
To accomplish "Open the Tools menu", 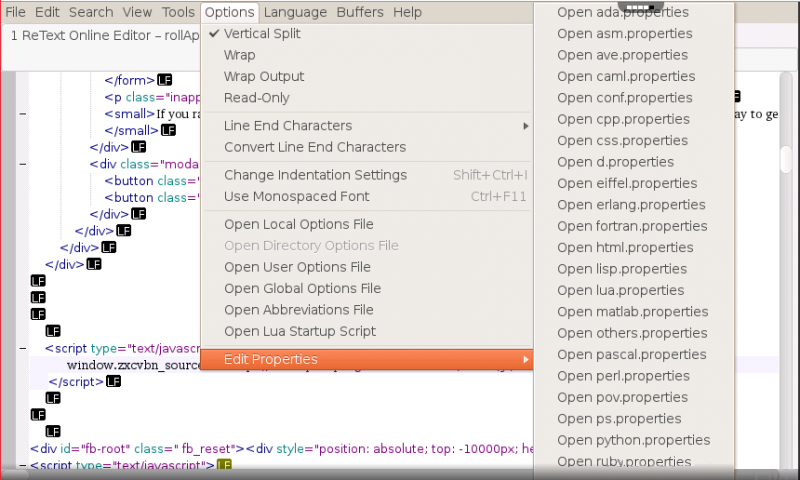I will pos(179,12).
